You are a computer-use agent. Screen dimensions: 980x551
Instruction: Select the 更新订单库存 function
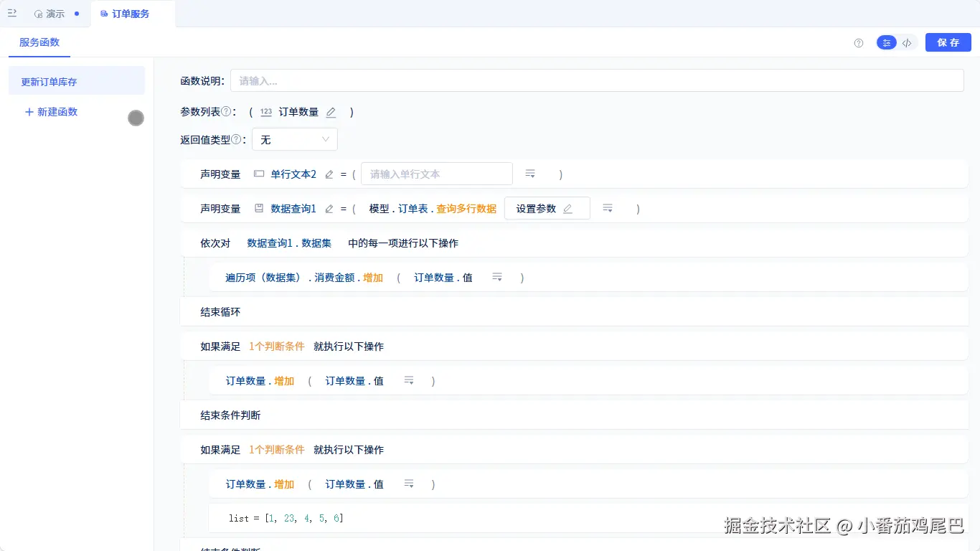(x=77, y=81)
